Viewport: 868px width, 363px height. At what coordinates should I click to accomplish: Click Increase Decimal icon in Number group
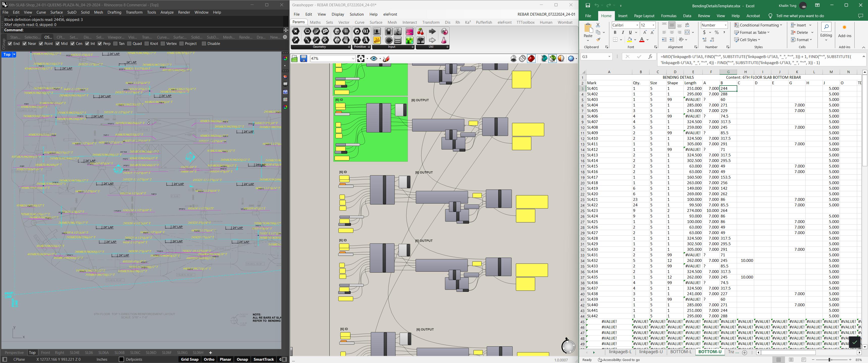tap(705, 40)
